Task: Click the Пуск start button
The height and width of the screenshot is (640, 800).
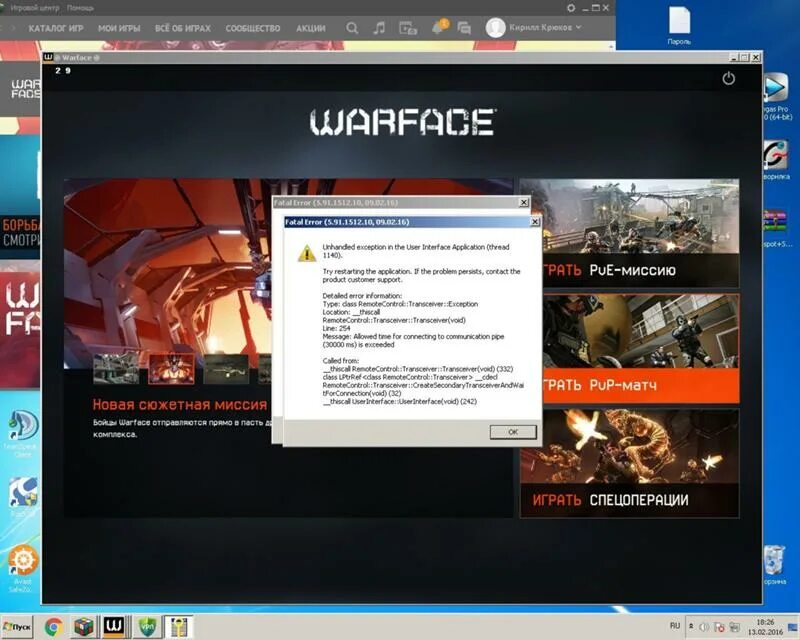Action: pyautogui.click(x=17, y=627)
